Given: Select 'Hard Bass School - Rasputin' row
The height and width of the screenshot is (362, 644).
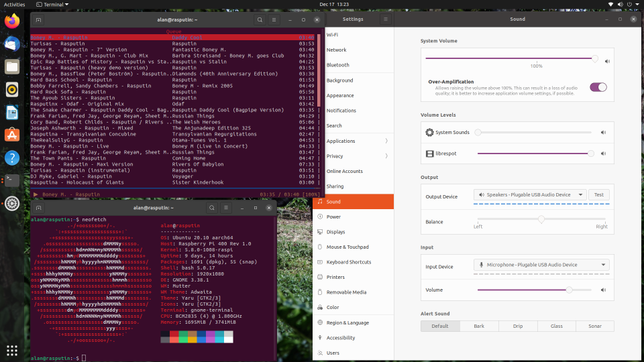Looking at the screenshot, I should tap(172, 80).
